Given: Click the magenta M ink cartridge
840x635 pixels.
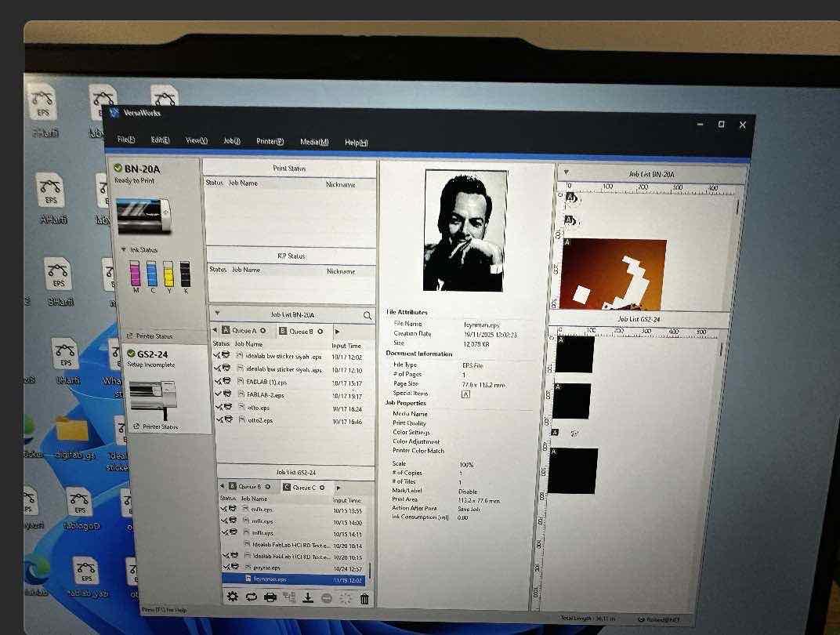Looking at the screenshot, I should point(135,274).
